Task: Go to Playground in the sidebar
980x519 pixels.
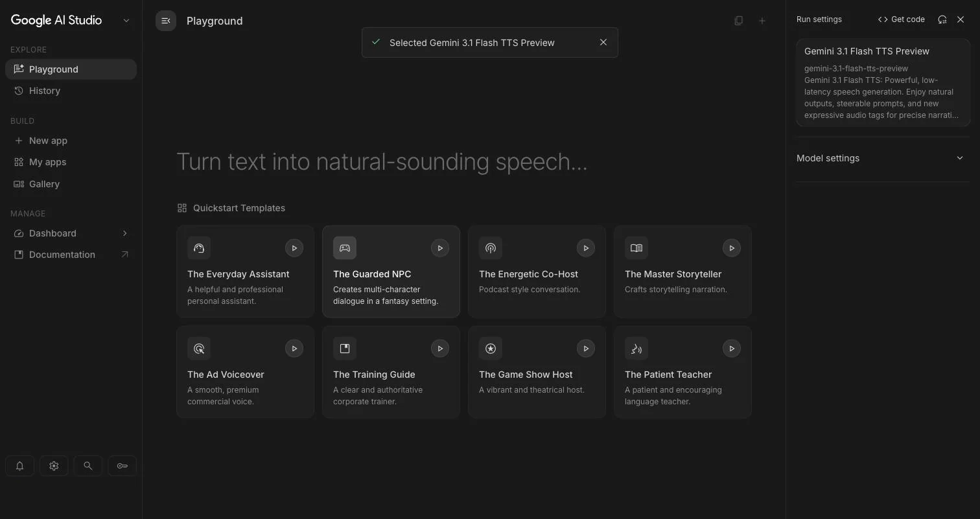Action: pyautogui.click(x=71, y=69)
